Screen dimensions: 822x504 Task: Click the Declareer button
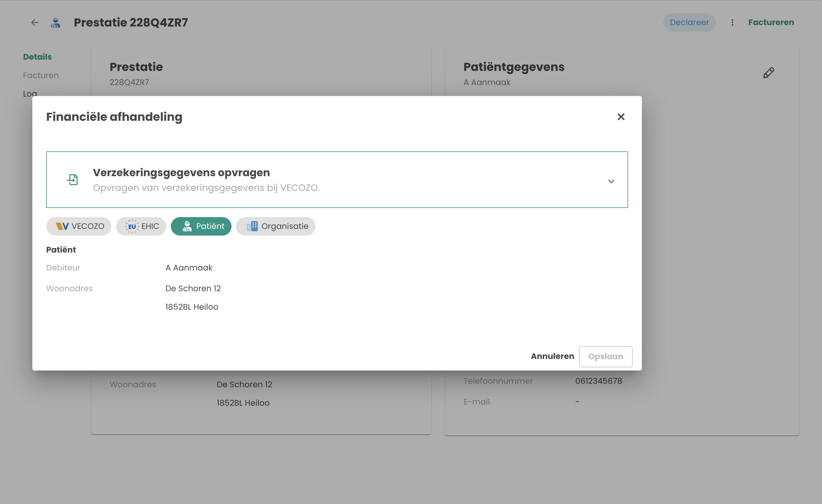689,22
